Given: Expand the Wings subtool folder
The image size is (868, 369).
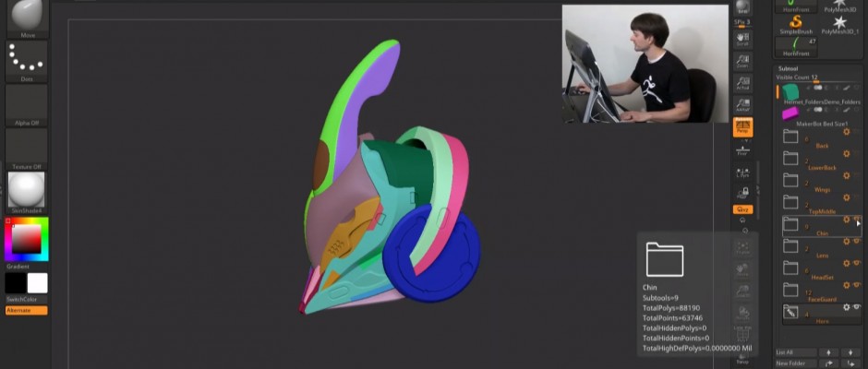Looking at the screenshot, I should (x=790, y=180).
